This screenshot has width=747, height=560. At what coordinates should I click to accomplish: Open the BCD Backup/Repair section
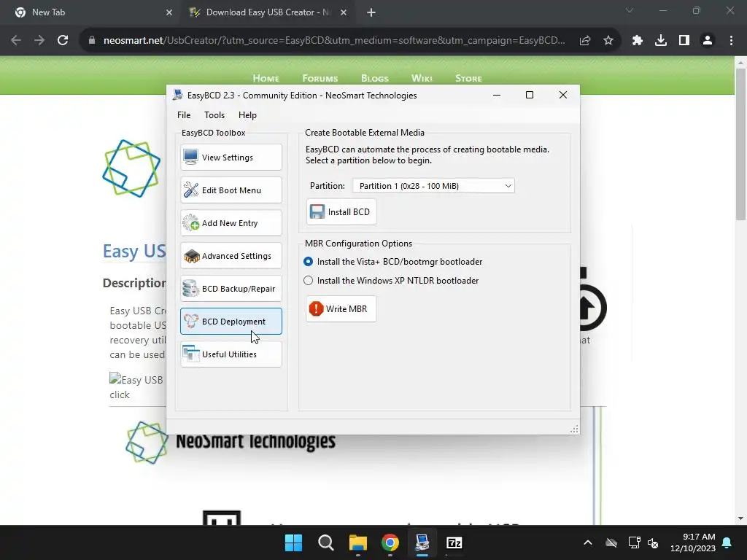[x=231, y=289]
